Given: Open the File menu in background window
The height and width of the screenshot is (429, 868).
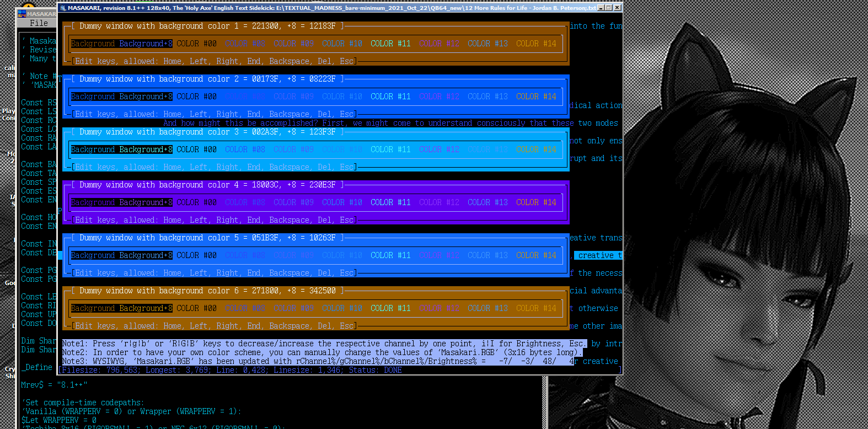Looking at the screenshot, I should pyautogui.click(x=39, y=23).
